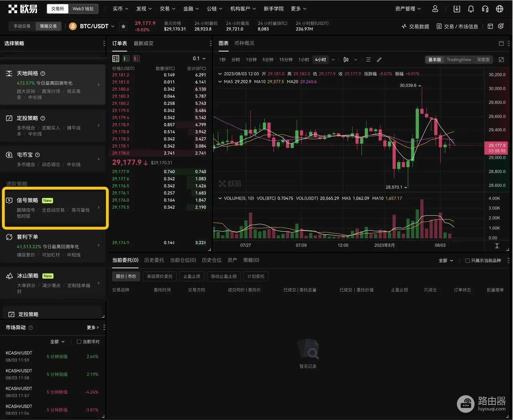This screenshot has height=420, width=513.
Task: Open 历史委托 tab
Action: pos(154,260)
